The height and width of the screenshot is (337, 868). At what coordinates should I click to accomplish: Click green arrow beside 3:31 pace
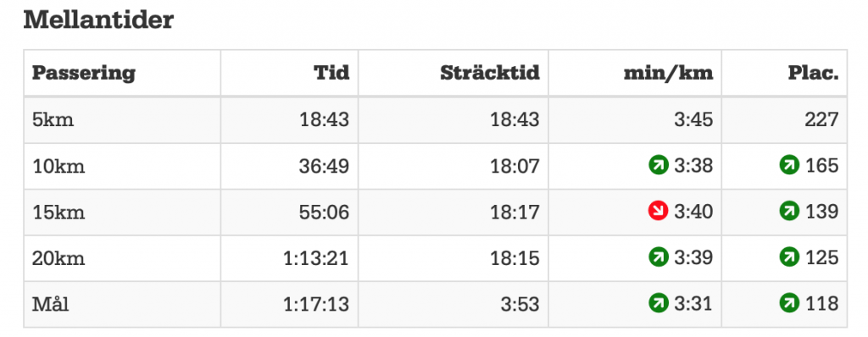click(x=658, y=302)
